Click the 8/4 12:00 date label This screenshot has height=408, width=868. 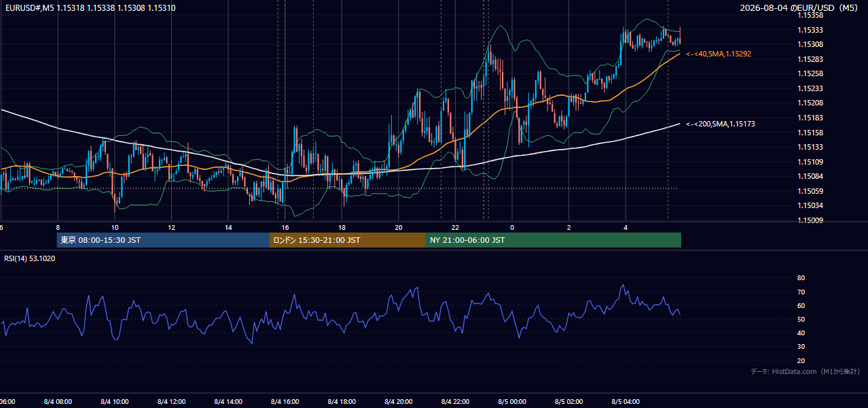[x=172, y=401]
